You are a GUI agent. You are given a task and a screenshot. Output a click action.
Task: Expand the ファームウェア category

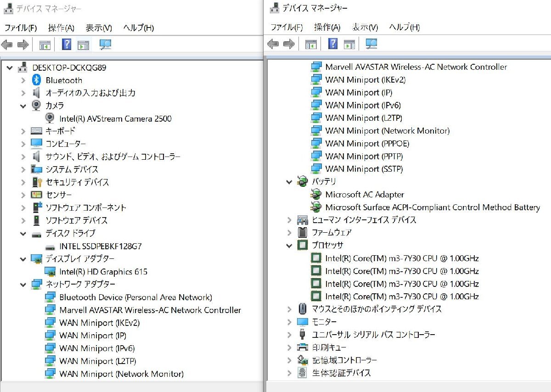[289, 233]
